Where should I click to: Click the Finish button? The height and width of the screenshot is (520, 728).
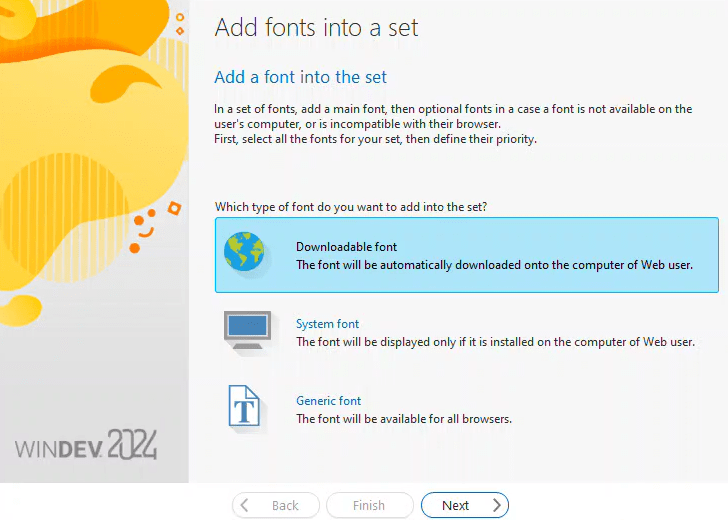[369, 506]
